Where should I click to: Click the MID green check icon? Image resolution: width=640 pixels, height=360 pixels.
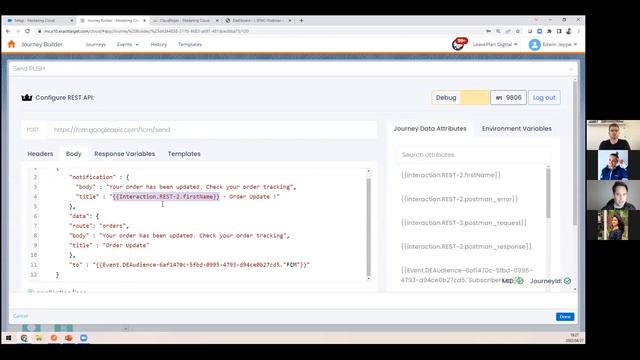520,281
